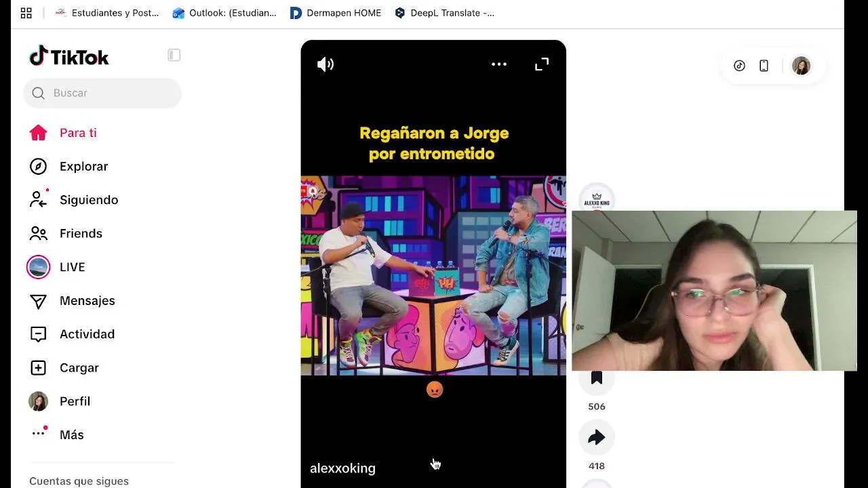The image size is (868, 488).
Task: Mute the video sound
Action: coord(325,64)
